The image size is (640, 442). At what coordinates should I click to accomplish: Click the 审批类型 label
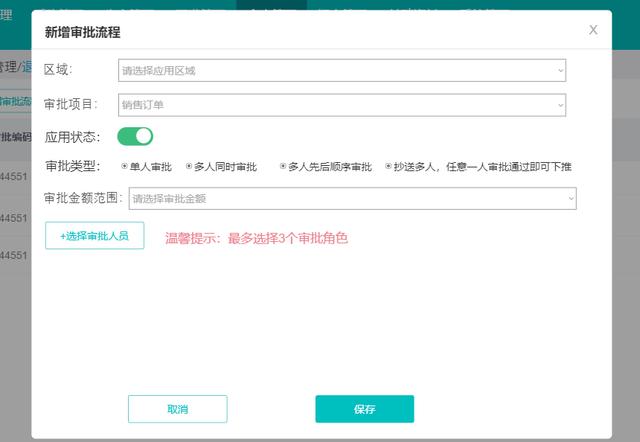73,166
